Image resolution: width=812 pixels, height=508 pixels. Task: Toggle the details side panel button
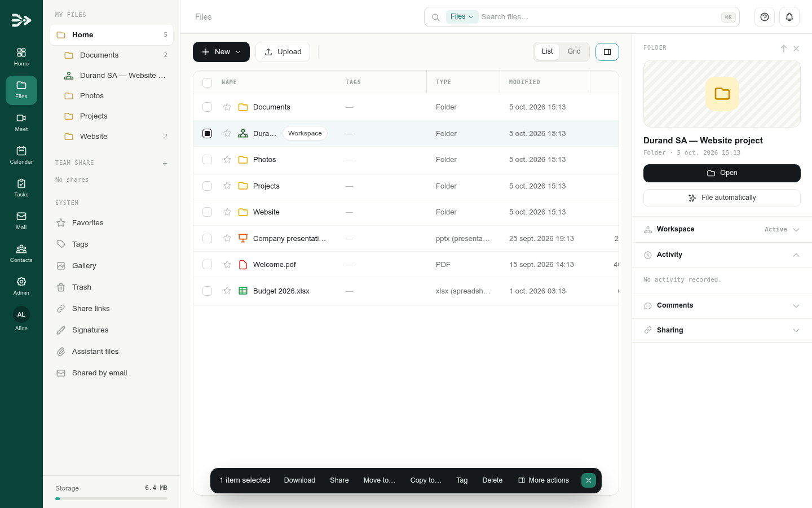607,52
